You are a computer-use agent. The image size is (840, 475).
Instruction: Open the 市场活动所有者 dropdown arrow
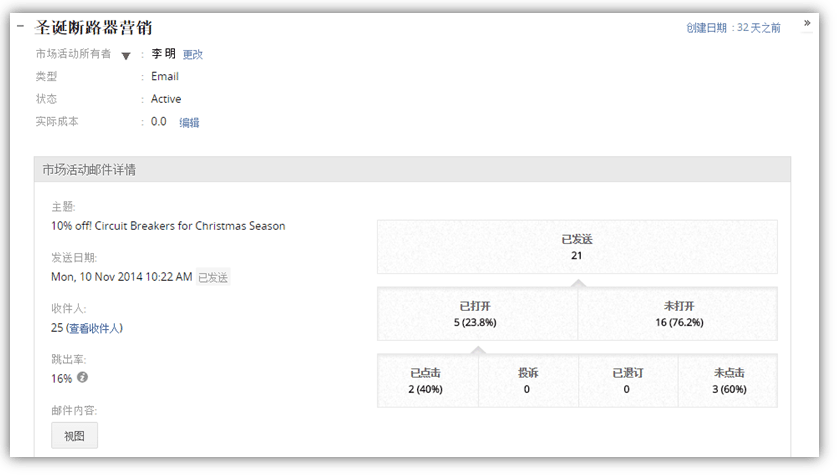click(x=126, y=56)
